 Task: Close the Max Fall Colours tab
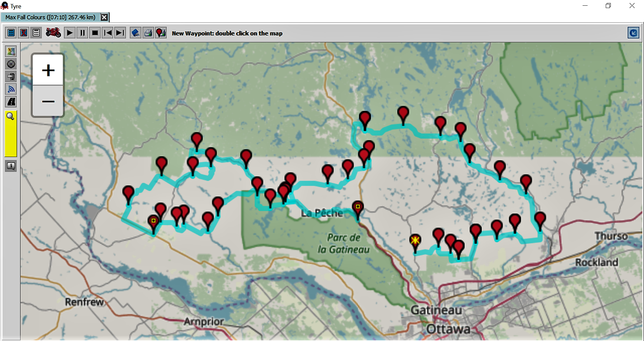pyautogui.click(x=104, y=17)
